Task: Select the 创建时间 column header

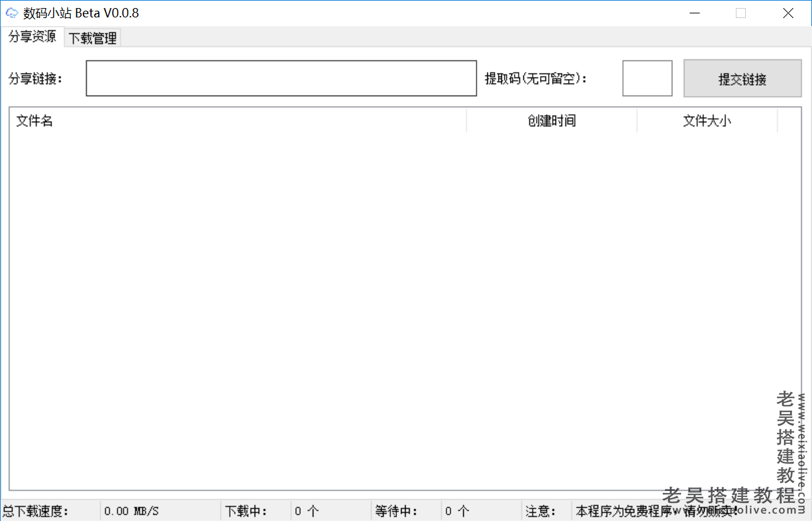Action: click(x=551, y=121)
